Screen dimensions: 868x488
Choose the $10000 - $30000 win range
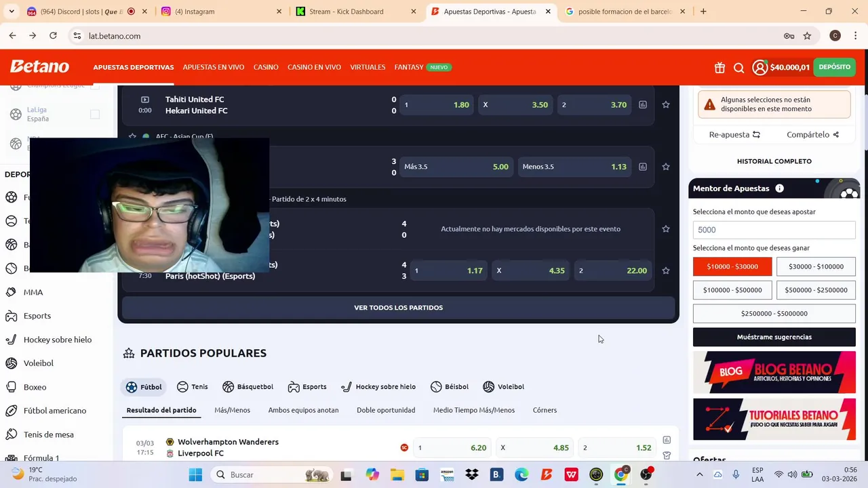coord(732,266)
